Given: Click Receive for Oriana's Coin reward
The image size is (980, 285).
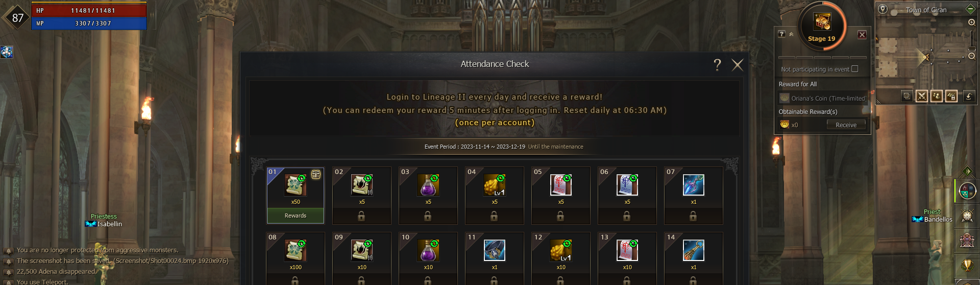Looking at the screenshot, I should [x=846, y=125].
